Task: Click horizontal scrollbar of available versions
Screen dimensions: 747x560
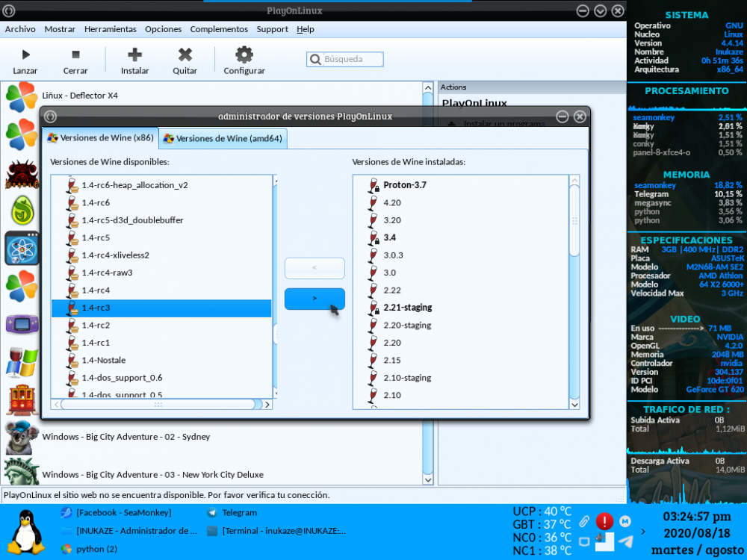Action: point(158,404)
